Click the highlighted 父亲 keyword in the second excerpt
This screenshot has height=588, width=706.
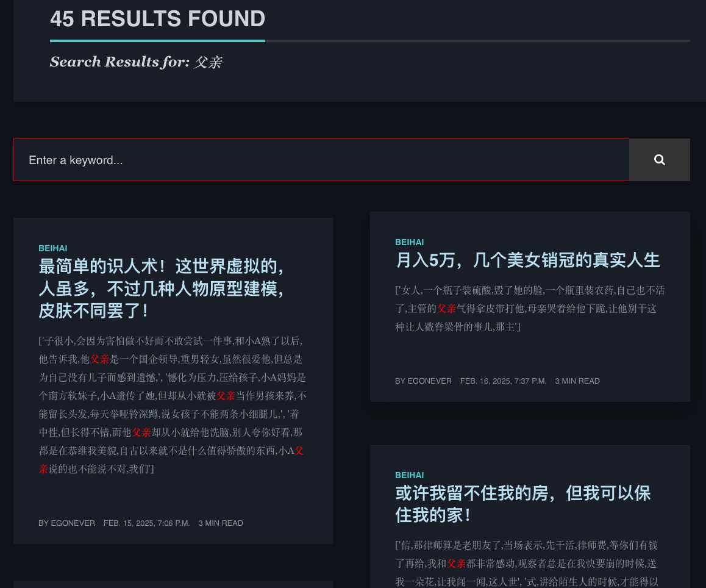[446, 309]
